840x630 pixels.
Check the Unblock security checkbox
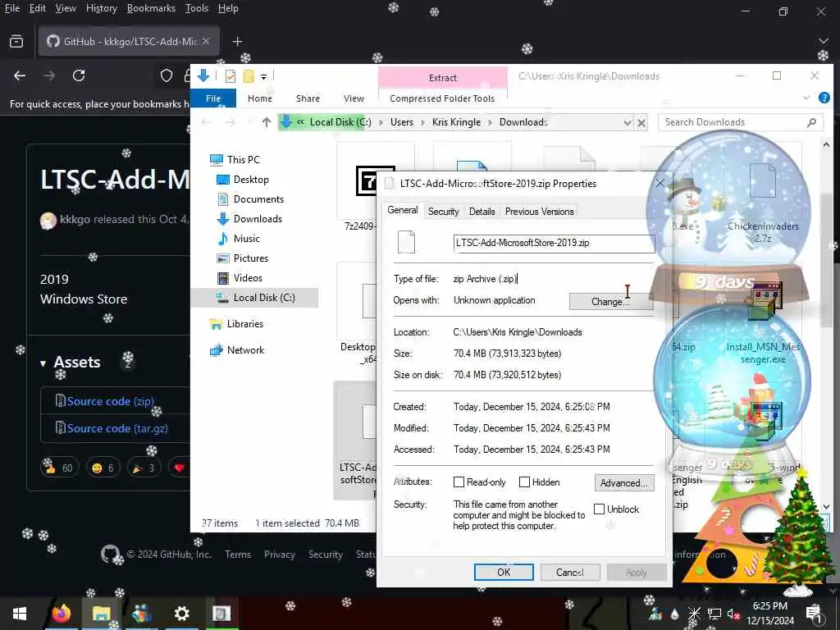pyautogui.click(x=599, y=509)
